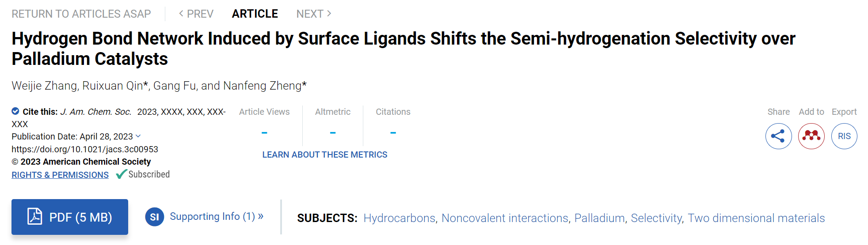
Task: Download the PDF (5 MB)
Action: [70, 217]
